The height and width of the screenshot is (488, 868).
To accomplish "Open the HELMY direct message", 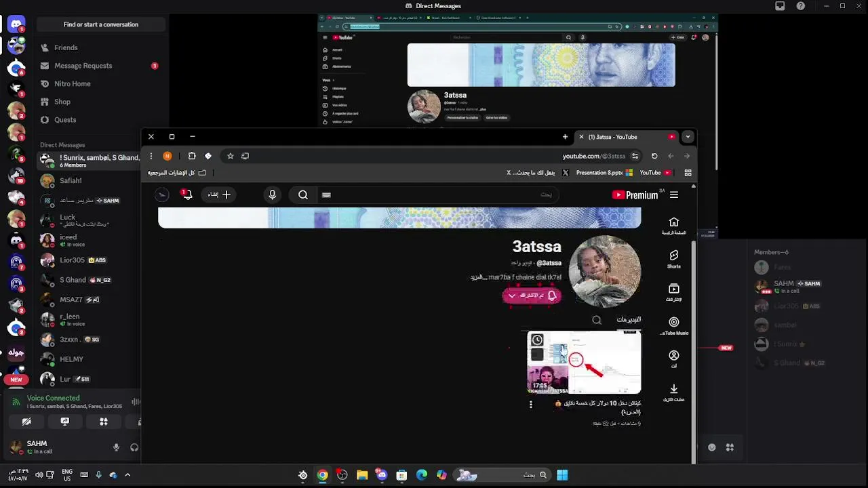I will (88, 359).
